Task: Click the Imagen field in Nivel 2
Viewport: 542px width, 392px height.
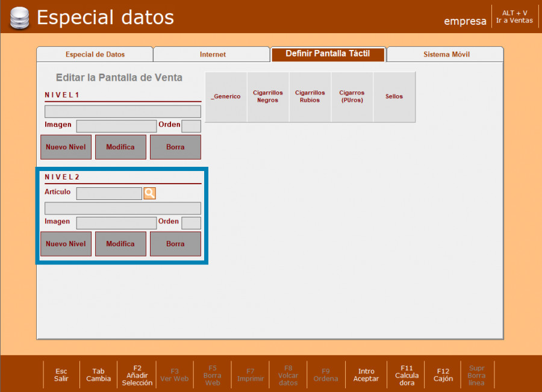Action: (116, 223)
